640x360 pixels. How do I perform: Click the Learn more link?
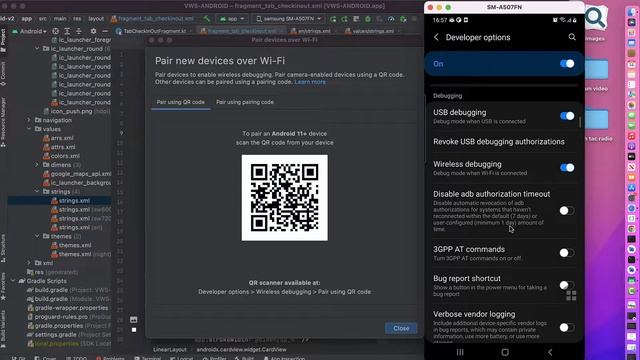tap(310, 82)
